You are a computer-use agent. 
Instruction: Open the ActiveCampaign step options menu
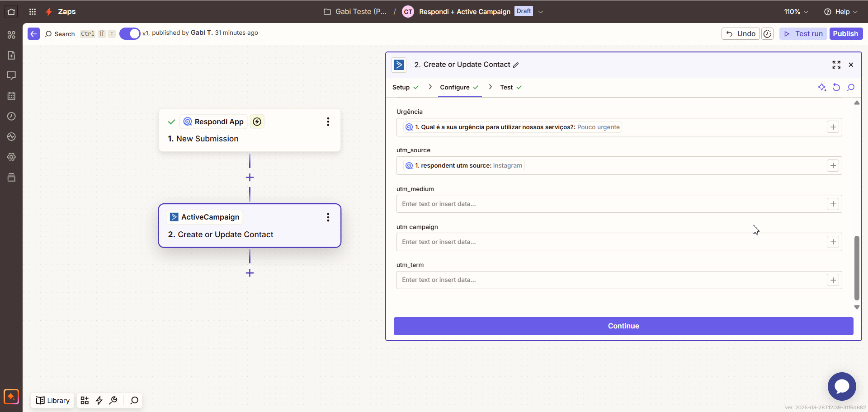coord(328,217)
